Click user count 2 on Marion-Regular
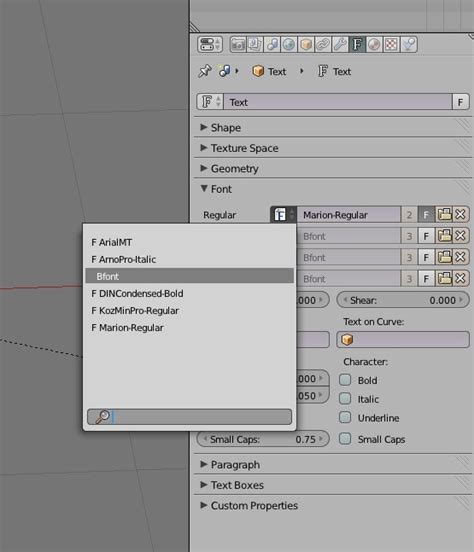474x552 pixels. click(409, 214)
